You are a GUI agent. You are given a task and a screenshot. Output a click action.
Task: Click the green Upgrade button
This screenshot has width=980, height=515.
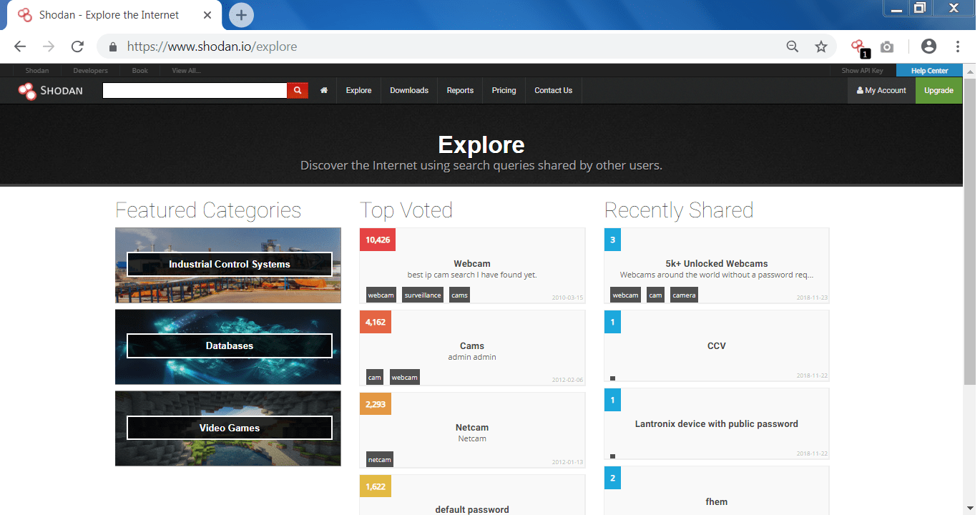(x=939, y=90)
